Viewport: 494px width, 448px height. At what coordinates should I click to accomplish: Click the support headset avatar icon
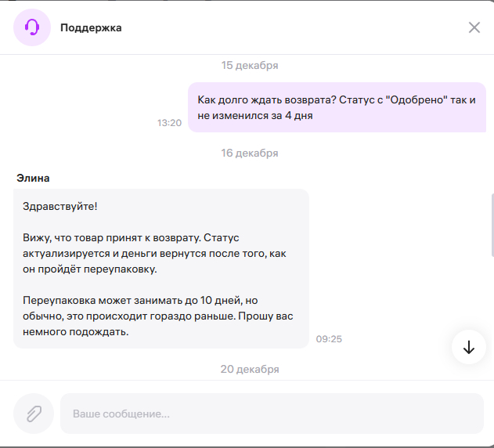(32, 27)
